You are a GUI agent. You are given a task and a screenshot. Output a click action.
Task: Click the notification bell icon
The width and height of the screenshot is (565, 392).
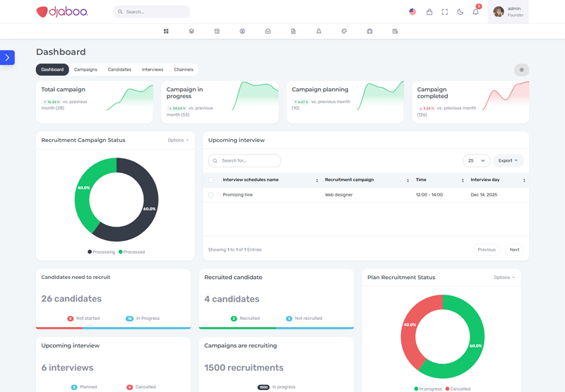coord(475,12)
